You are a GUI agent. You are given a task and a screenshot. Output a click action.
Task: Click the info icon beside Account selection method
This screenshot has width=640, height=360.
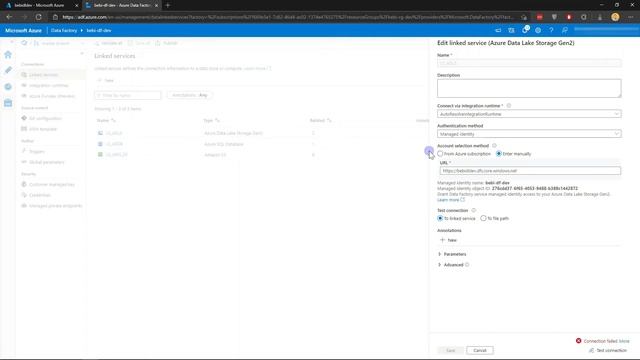tap(494, 146)
